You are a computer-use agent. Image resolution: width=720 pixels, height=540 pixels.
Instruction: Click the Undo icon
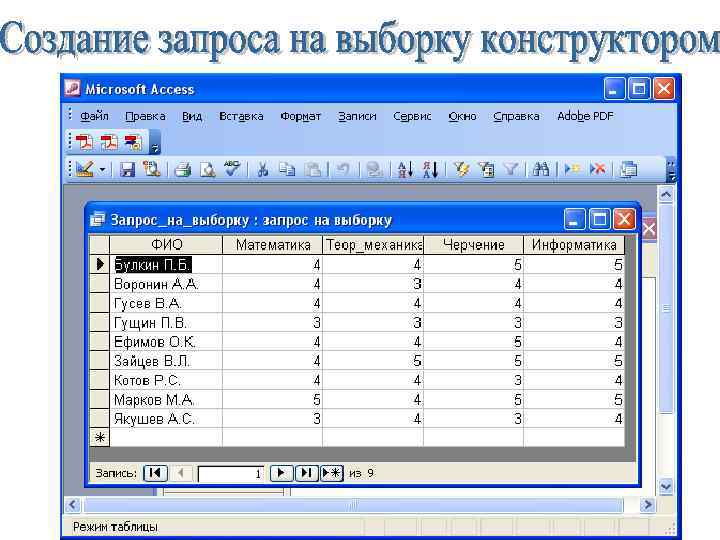point(343,169)
